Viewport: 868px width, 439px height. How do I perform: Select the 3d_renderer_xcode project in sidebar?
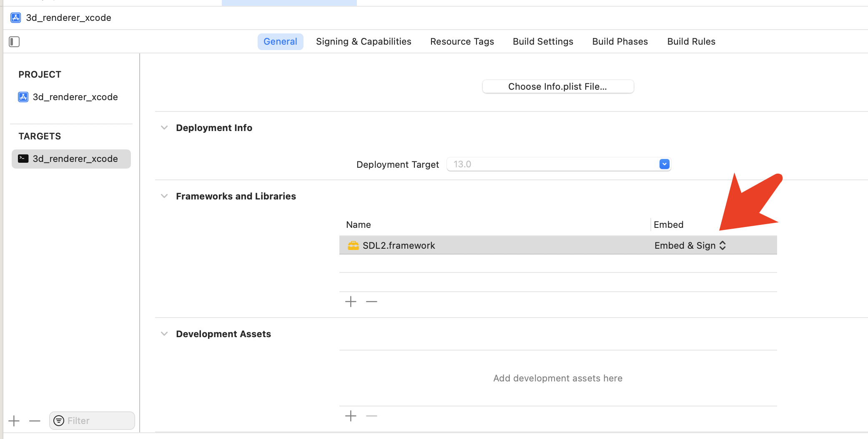coord(75,97)
